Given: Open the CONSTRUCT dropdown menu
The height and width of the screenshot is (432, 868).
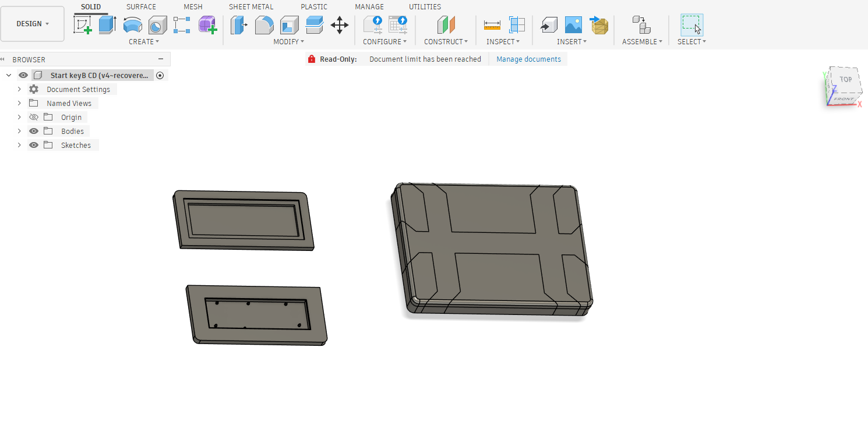Looking at the screenshot, I should click(446, 41).
